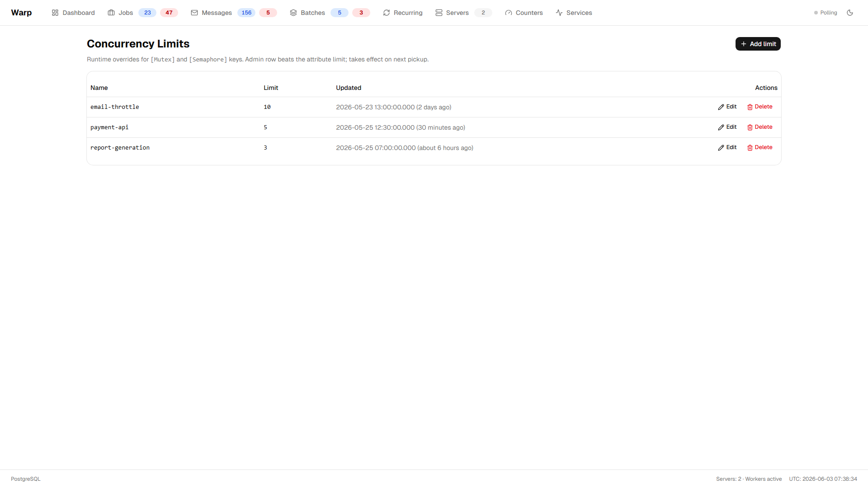
Task: Edit the email-throttle limit
Action: (727, 107)
